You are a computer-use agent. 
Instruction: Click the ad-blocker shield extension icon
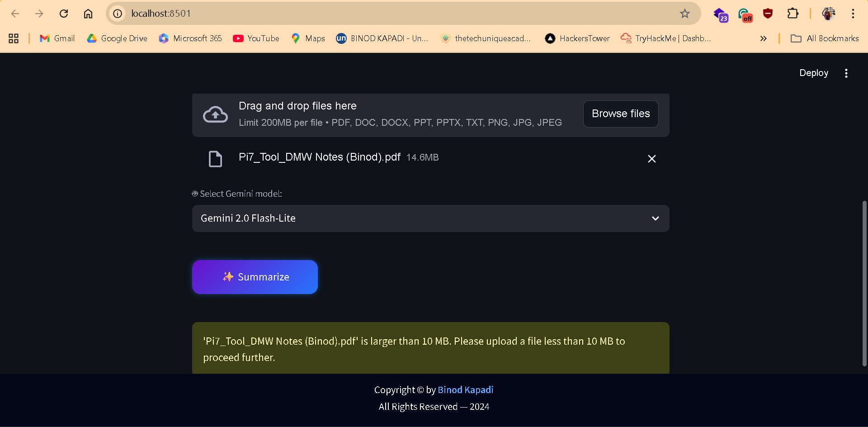coord(768,14)
